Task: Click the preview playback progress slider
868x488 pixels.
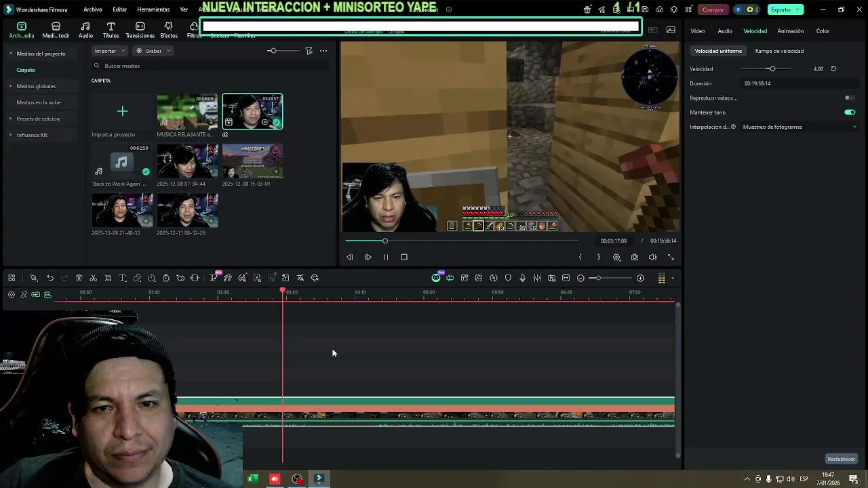Action: point(461,241)
